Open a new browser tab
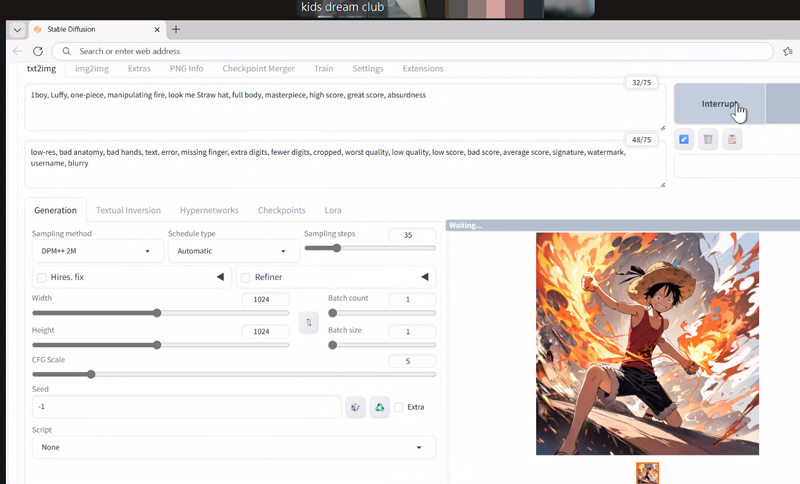This screenshot has height=484, width=800. coord(176,29)
